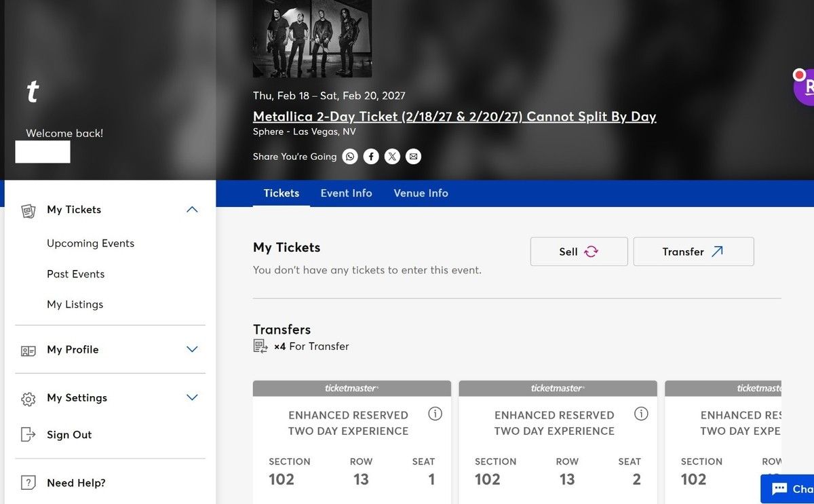The width and height of the screenshot is (814, 504).
Task: Click the Sign Out icon
Action: [x=28, y=435]
